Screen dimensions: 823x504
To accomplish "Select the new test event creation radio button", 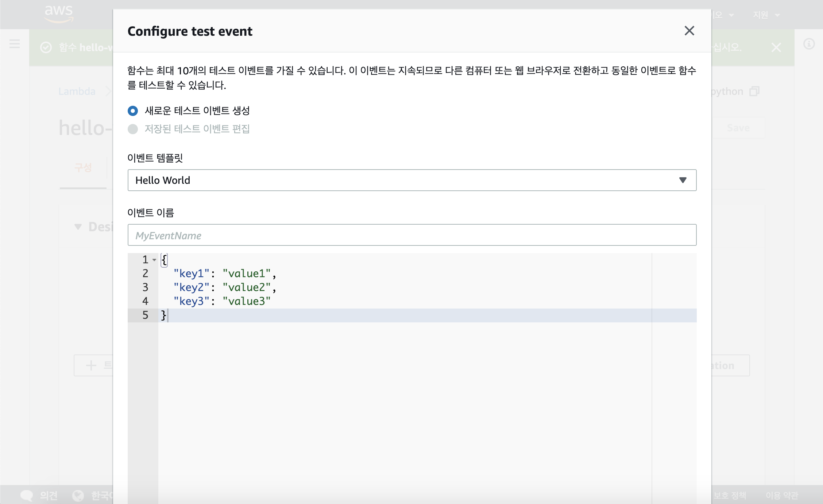I will coord(133,111).
